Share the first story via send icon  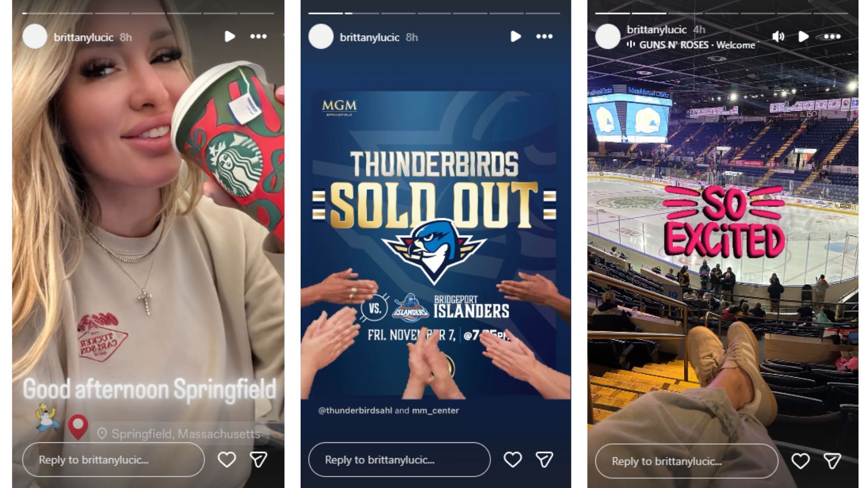259,460
